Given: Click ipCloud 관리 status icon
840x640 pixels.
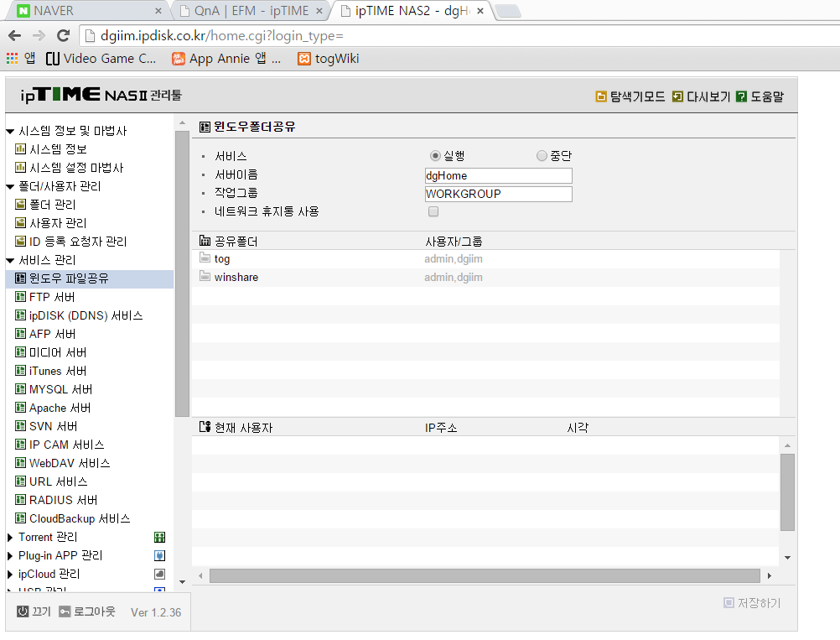Looking at the screenshot, I should 159,574.
